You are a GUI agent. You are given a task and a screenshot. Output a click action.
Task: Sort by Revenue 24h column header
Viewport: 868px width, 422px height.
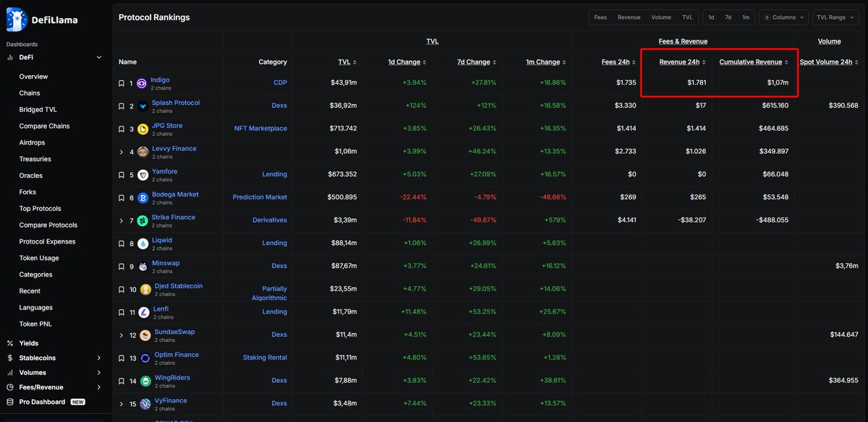[683, 62]
